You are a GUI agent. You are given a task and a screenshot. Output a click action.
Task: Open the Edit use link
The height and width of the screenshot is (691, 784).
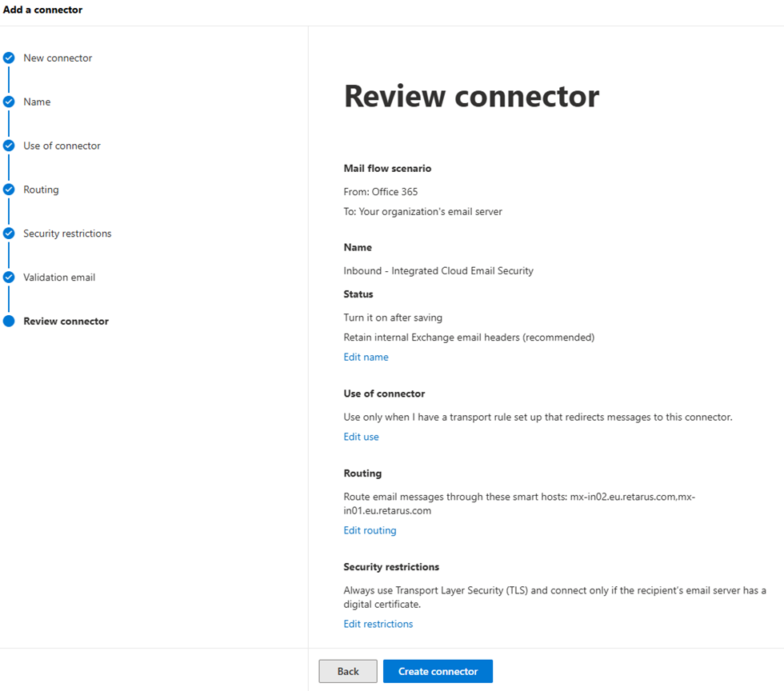[x=361, y=437]
